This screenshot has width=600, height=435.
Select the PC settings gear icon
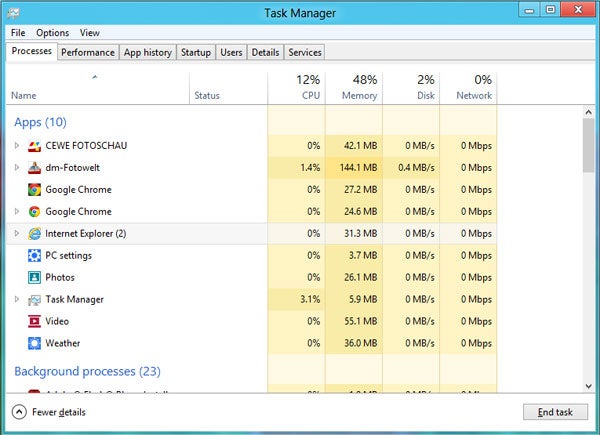pos(34,256)
